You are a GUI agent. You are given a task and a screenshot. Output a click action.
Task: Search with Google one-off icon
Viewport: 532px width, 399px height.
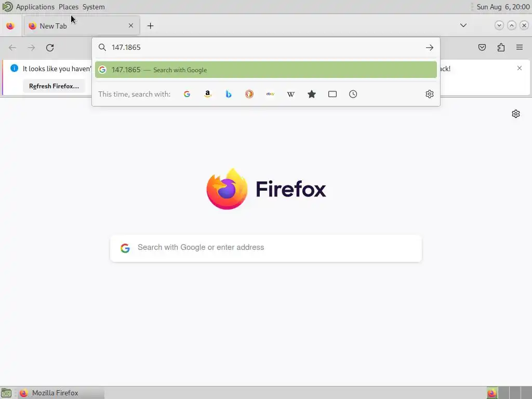pyautogui.click(x=187, y=94)
